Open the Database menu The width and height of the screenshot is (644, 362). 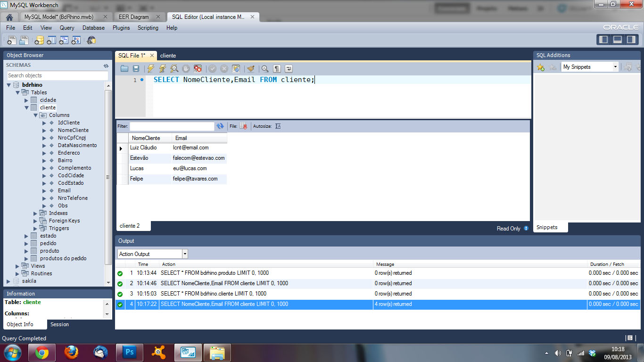pyautogui.click(x=93, y=28)
